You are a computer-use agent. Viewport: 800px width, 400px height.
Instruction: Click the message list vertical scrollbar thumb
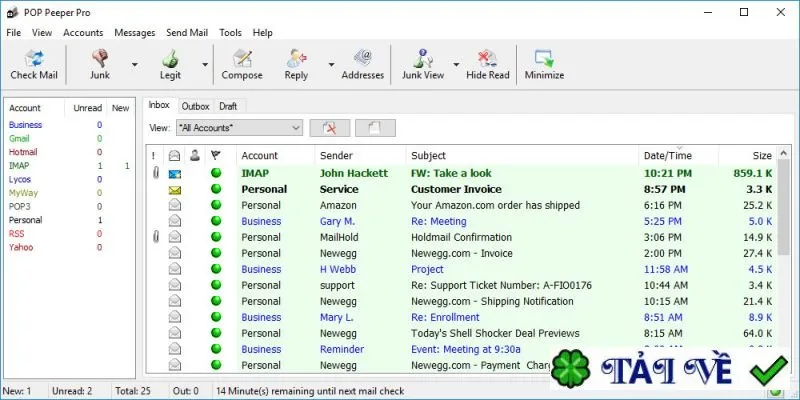click(x=783, y=208)
